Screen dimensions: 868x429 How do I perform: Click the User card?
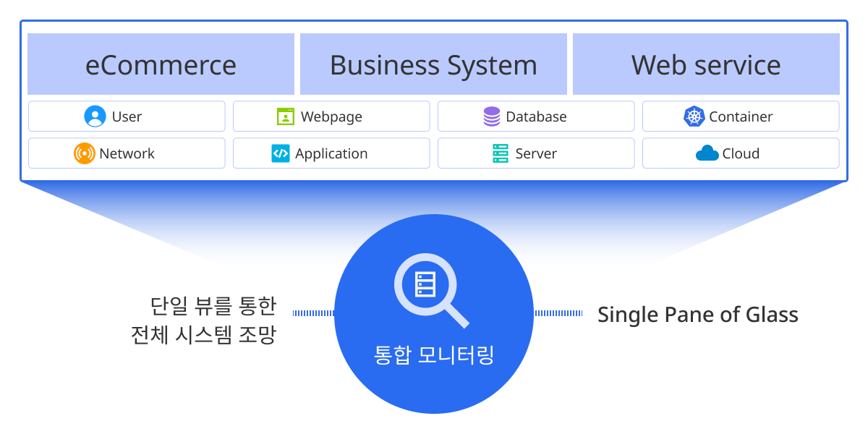[127, 116]
